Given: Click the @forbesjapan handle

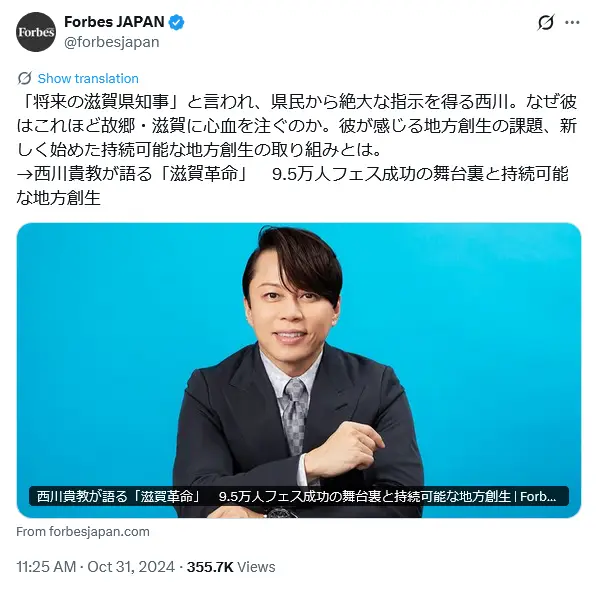Looking at the screenshot, I should click(112, 42).
